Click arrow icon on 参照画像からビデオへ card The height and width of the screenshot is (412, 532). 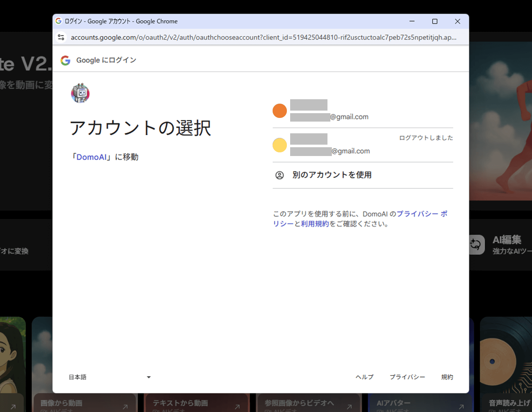coord(349,407)
